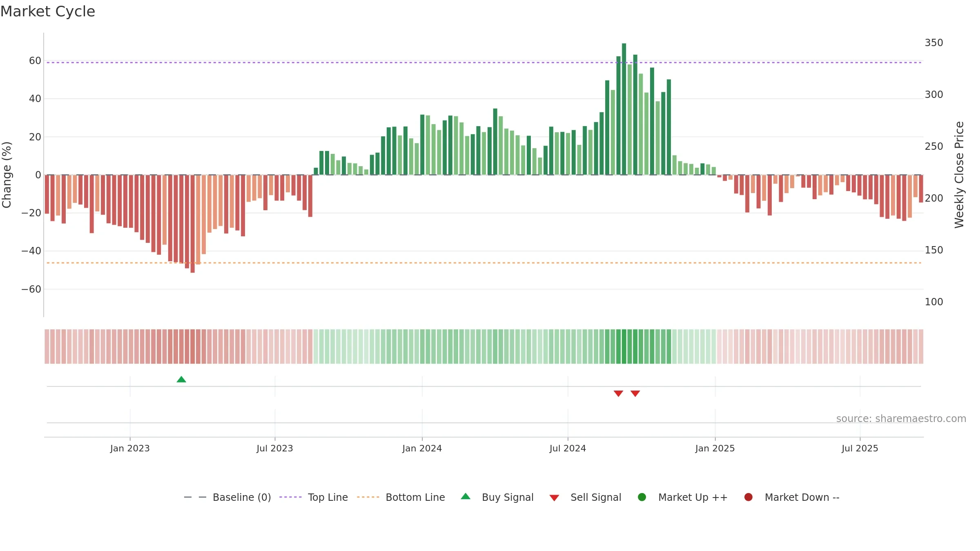Click the orange dotted Bottom Line legend swatch

(368, 497)
